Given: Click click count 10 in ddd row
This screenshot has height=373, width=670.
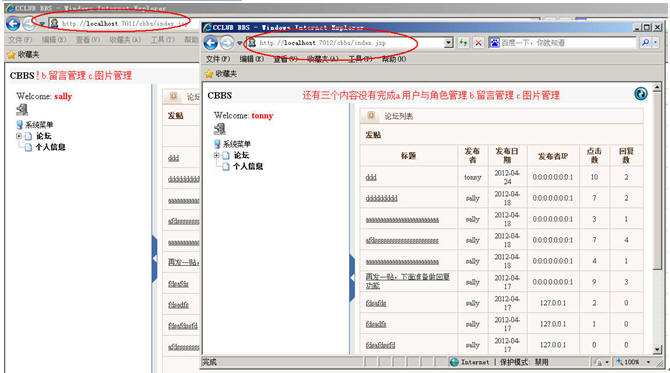Looking at the screenshot, I should coord(594,177).
